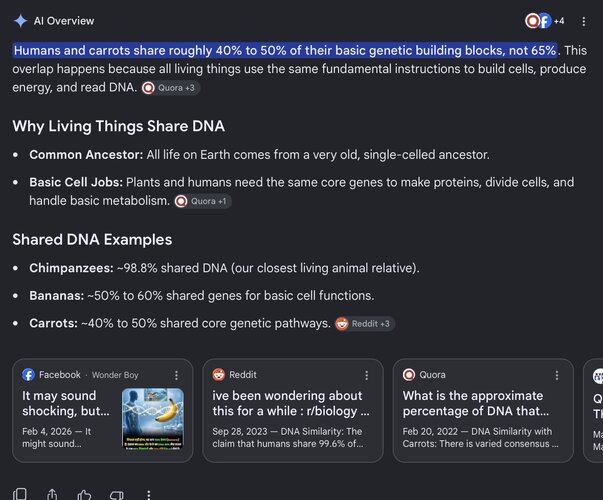Click the copy icon below the overview
The image size is (603, 500).
(x=20, y=494)
